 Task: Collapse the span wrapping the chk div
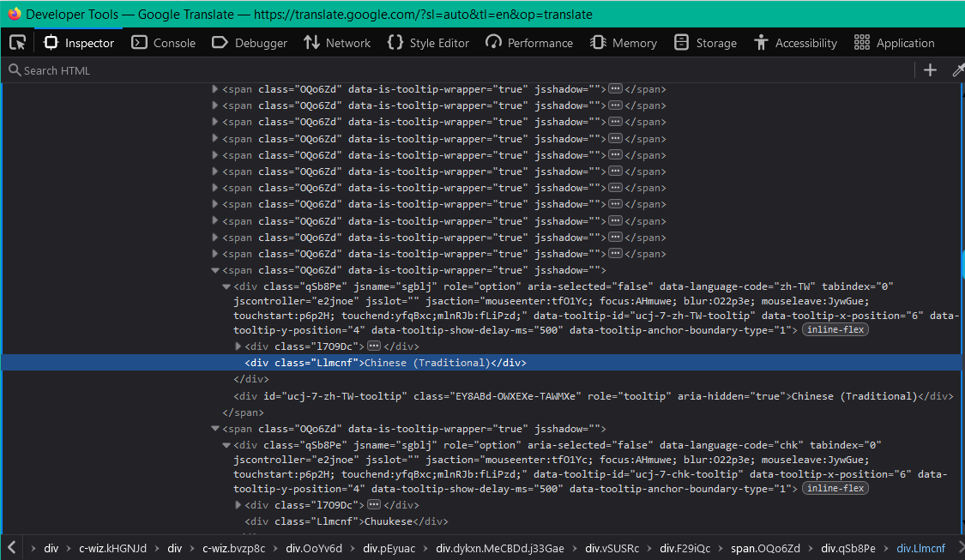point(215,429)
